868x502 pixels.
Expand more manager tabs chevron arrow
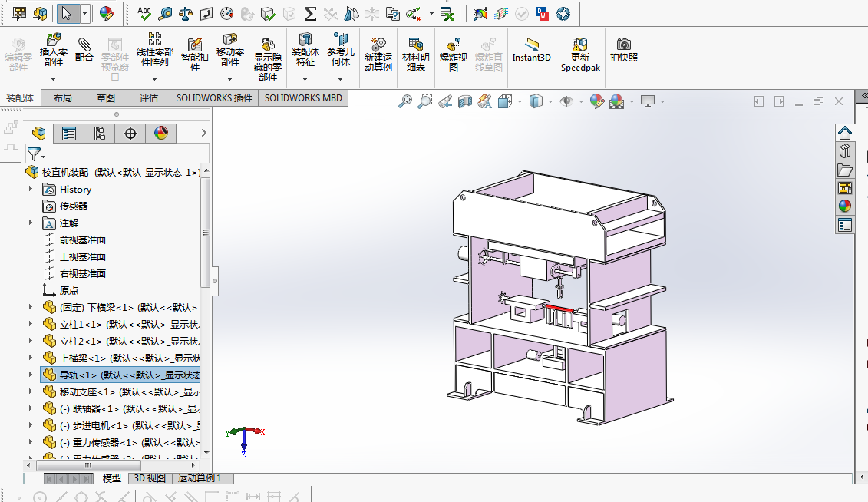(x=203, y=133)
